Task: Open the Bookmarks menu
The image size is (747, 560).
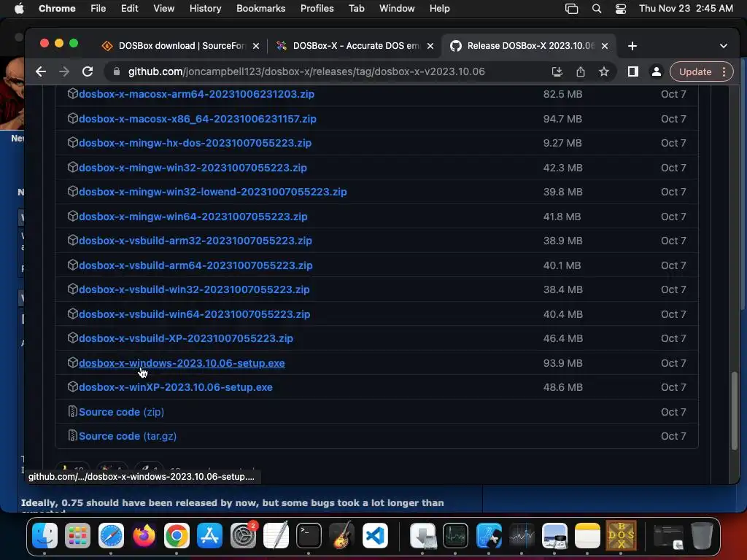Action: click(x=260, y=9)
